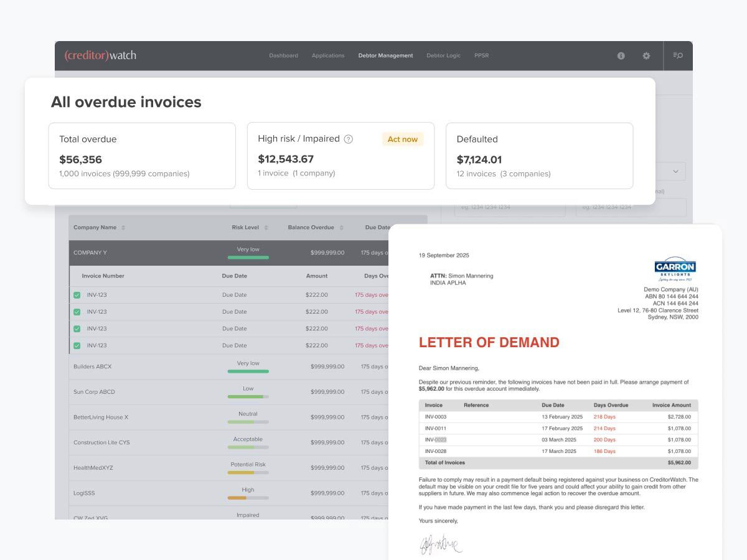
Task: Open the Defaulted invoices card
Action: coord(540,156)
